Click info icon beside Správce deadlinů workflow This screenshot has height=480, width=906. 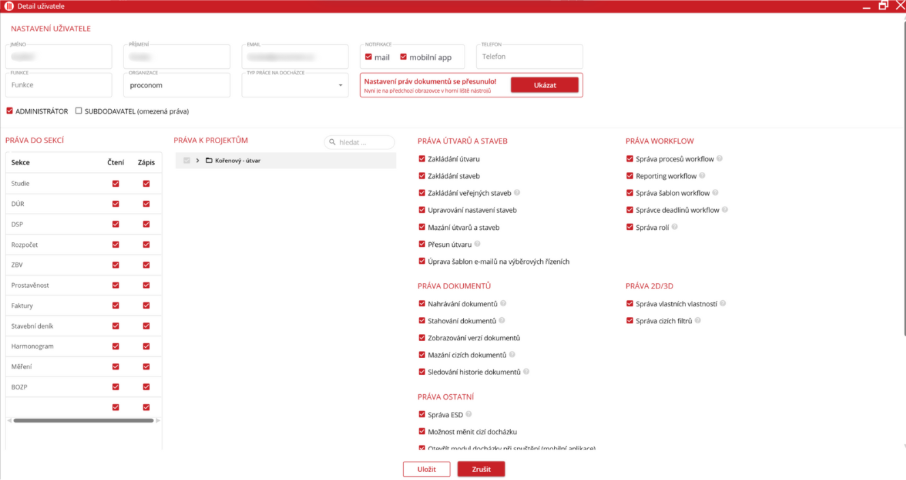(x=725, y=210)
